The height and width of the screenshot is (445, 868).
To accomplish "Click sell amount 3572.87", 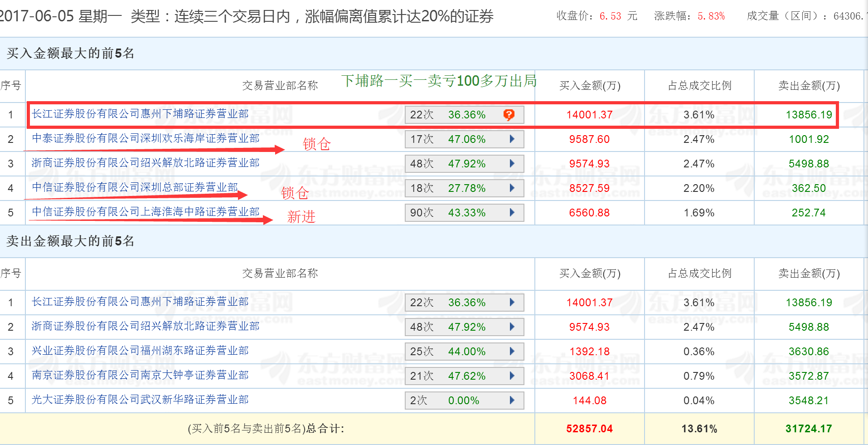I will [809, 376].
